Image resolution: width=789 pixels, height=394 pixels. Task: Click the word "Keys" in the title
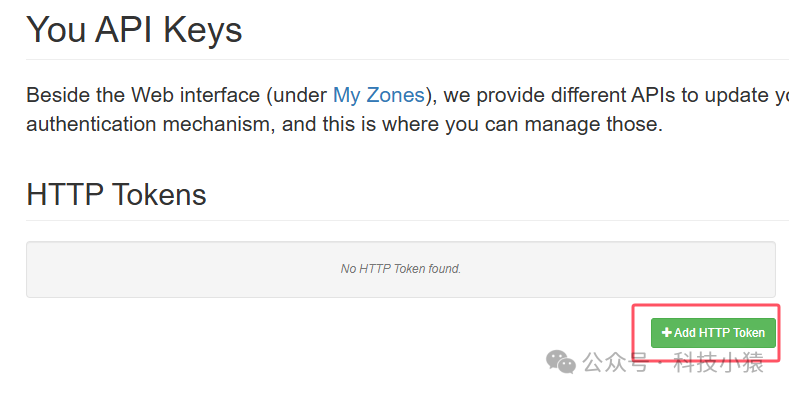(x=202, y=30)
